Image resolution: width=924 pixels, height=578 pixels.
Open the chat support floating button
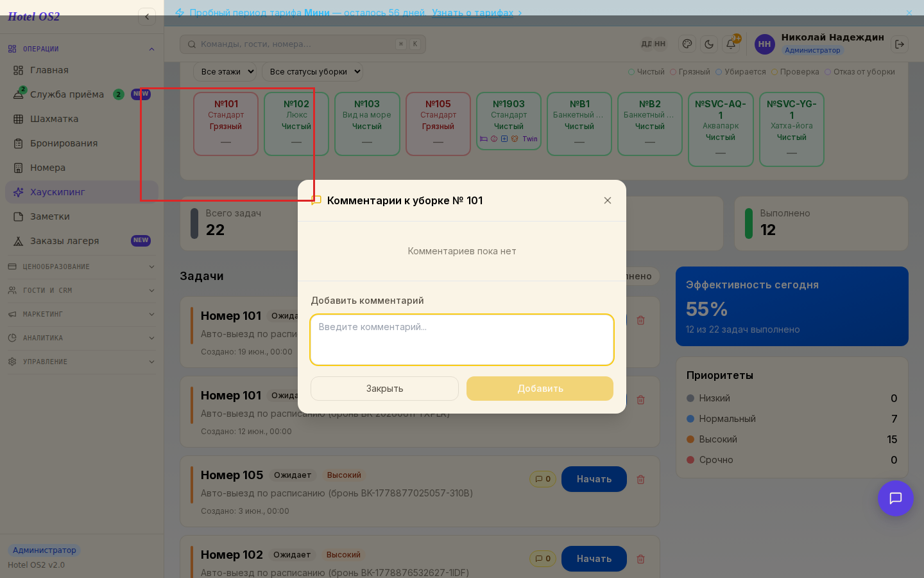896,498
